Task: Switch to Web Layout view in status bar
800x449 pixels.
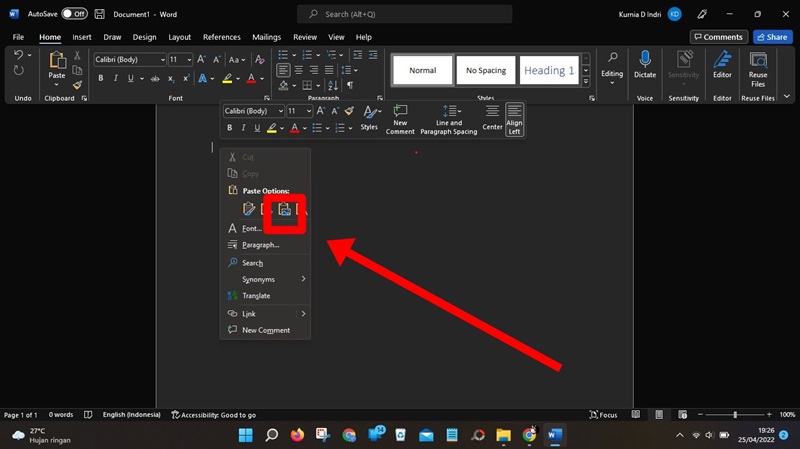Action: coord(683,415)
